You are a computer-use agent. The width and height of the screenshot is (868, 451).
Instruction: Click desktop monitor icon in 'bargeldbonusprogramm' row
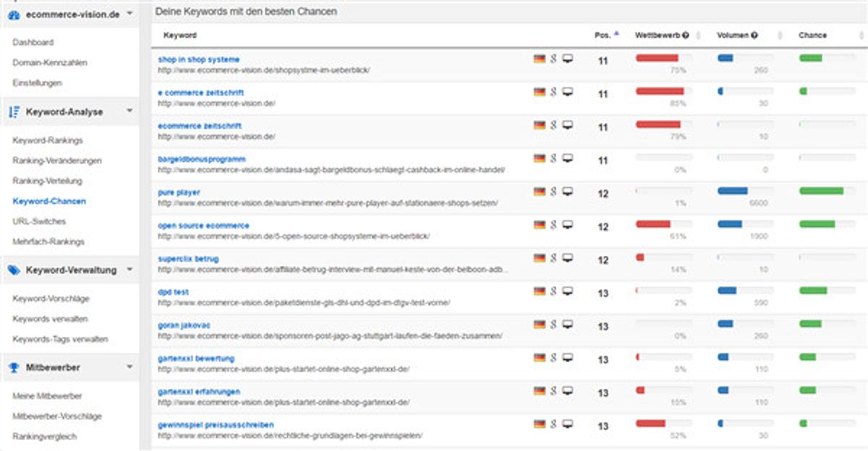point(568,158)
